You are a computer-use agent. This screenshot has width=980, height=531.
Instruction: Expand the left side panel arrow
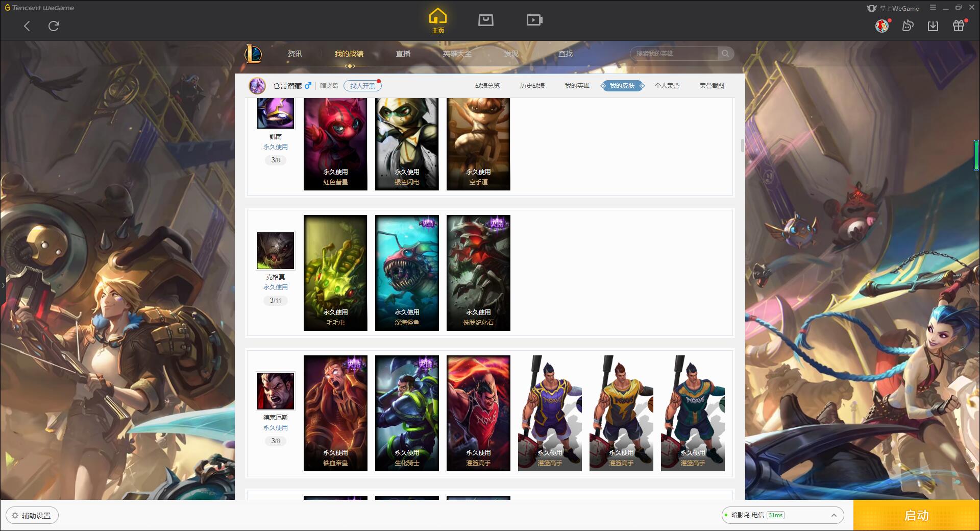click(x=3, y=285)
